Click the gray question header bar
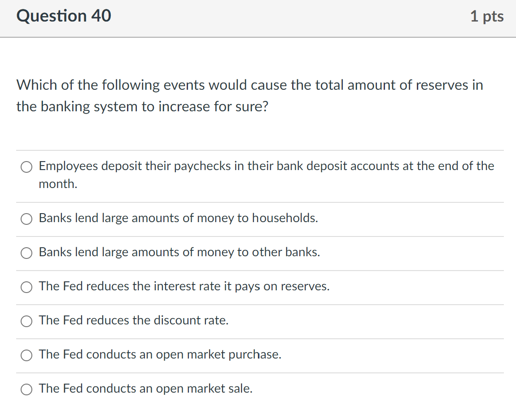 point(258,18)
